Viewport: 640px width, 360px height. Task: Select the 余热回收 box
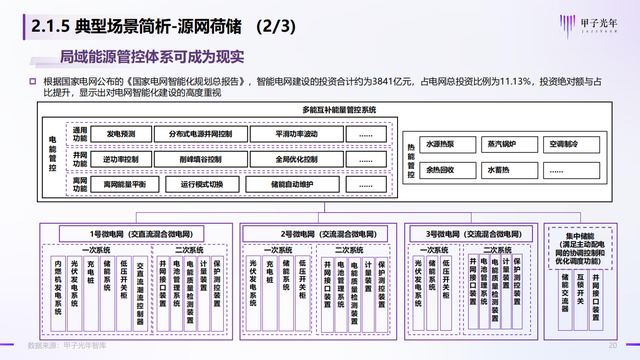[x=447, y=170]
